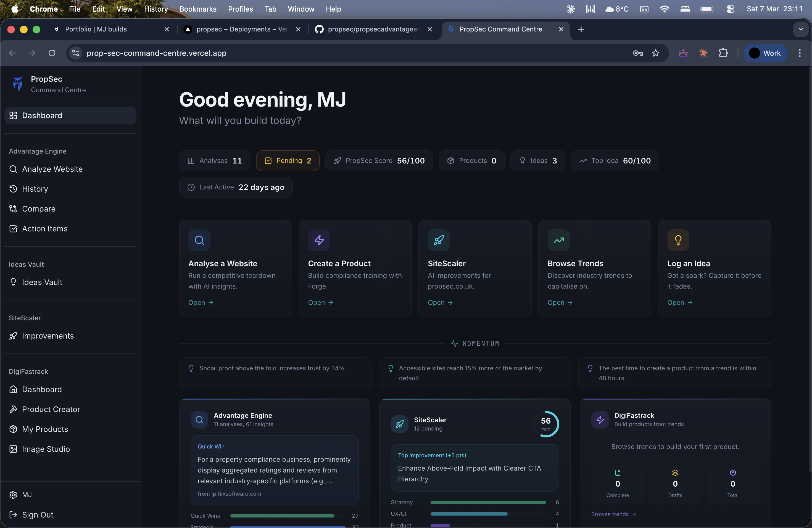The width and height of the screenshot is (812, 528).
Task: Click the Wi-Fi icon in menu bar
Action: (664, 9)
